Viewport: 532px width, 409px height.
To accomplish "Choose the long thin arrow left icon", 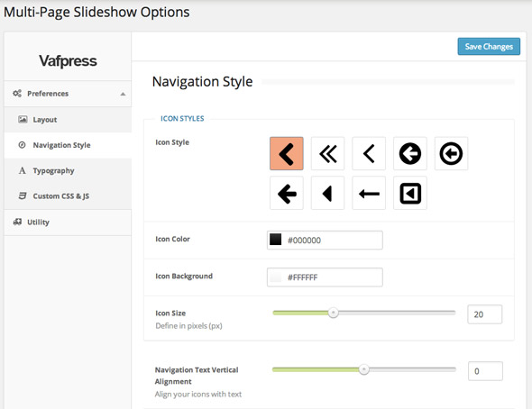I will point(369,193).
